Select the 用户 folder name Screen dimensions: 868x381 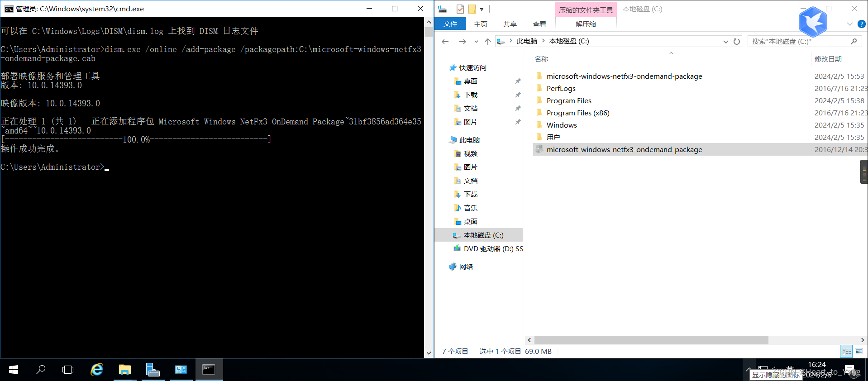pyautogui.click(x=553, y=138)
